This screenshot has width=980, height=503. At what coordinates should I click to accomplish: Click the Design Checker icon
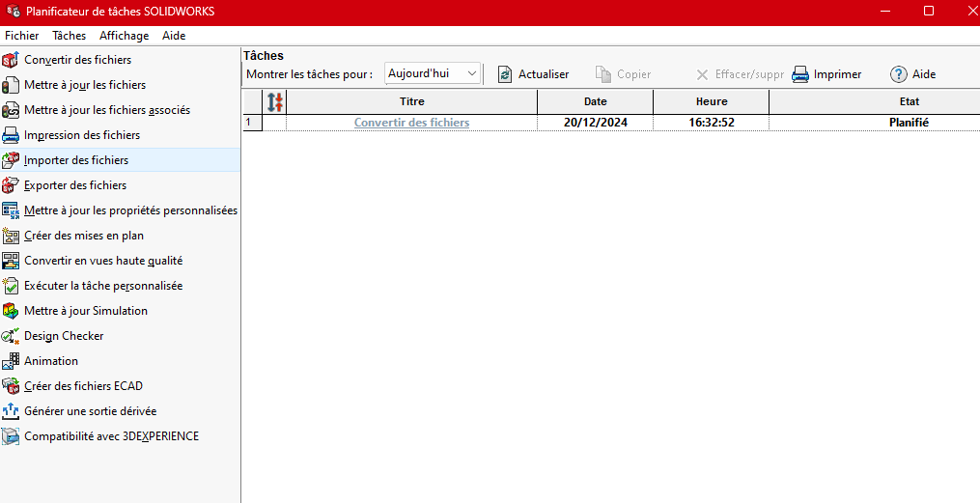pyautogui.click(x=10, y=336)
